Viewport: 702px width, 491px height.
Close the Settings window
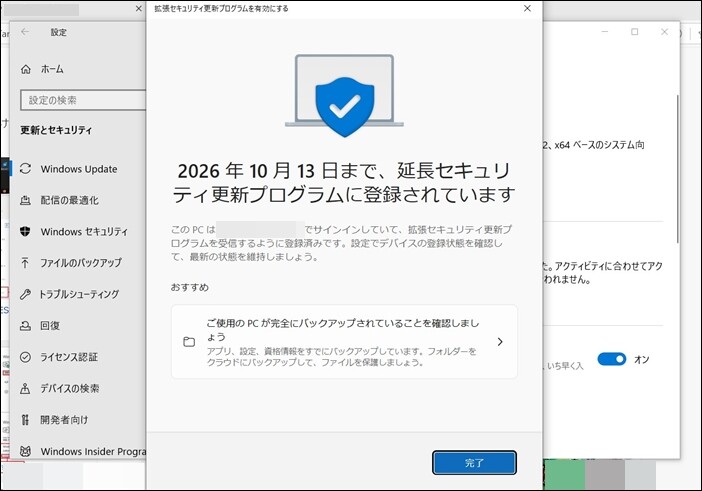664,32
